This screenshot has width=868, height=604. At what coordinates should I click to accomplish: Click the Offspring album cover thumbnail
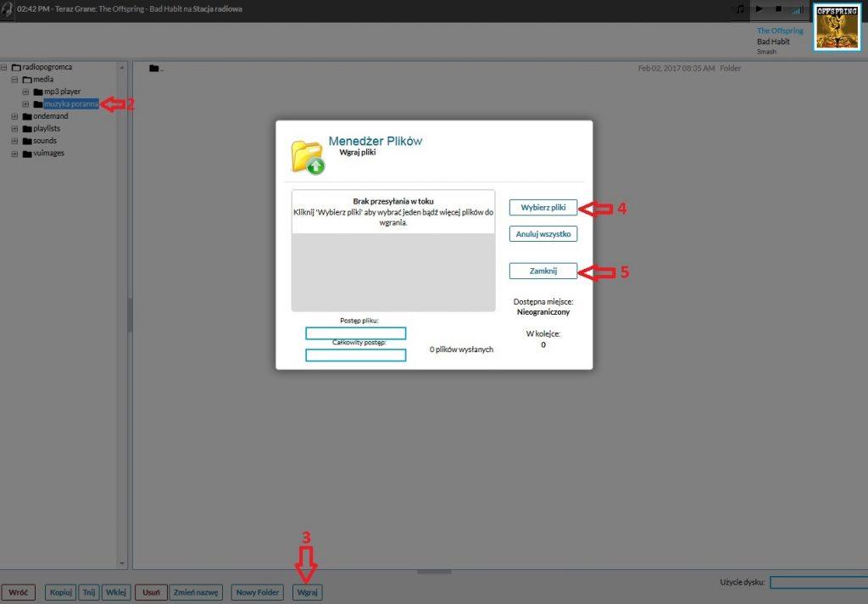pyautogui.click(x=837, y=26)
